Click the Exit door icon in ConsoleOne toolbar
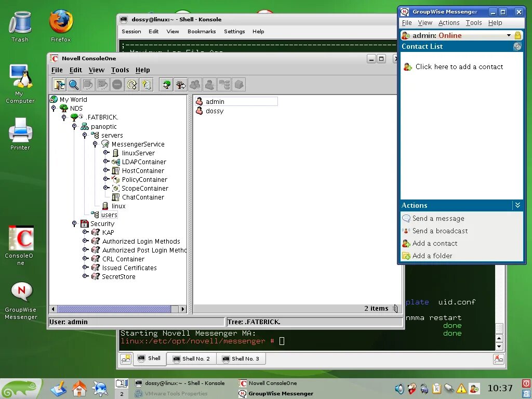Screen dimensions: 532x399 [59, 85]
